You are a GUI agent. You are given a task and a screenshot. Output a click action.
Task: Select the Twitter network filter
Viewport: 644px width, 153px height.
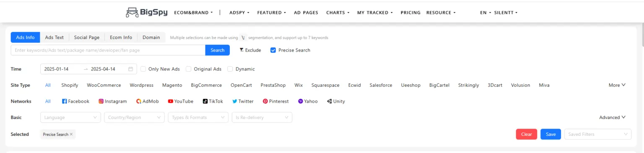coord(243,101)
